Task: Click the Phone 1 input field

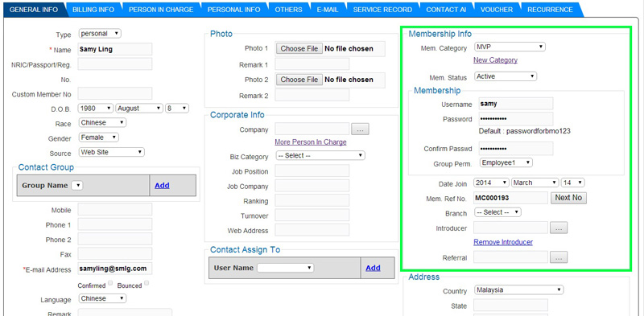Action: (x=115, y=224)
